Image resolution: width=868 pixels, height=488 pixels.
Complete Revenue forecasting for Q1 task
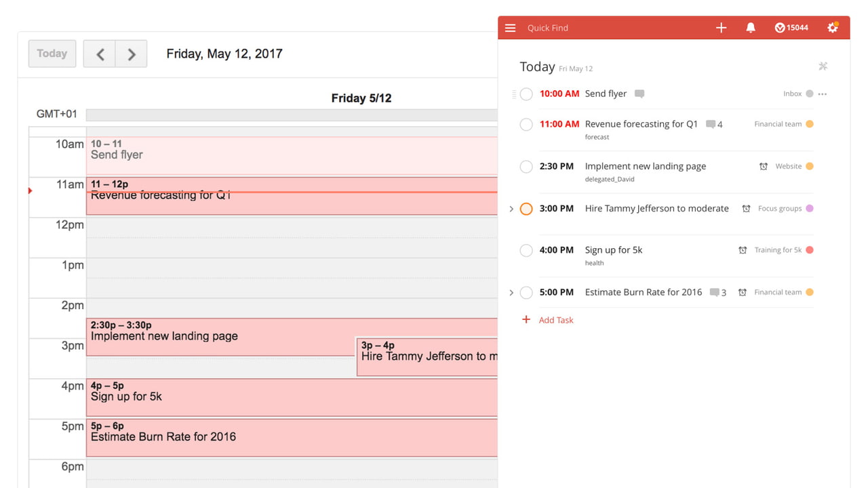coord(526,124)
